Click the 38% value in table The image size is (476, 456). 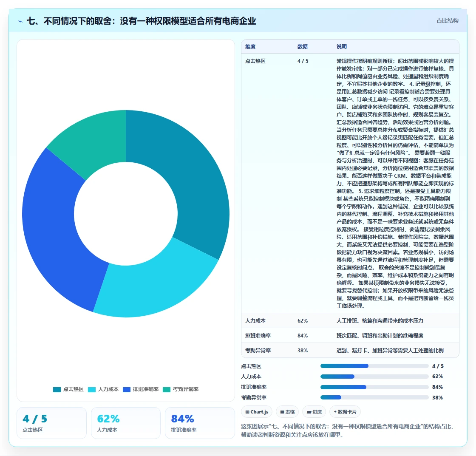pyautogui.click(x=303, y=350)
